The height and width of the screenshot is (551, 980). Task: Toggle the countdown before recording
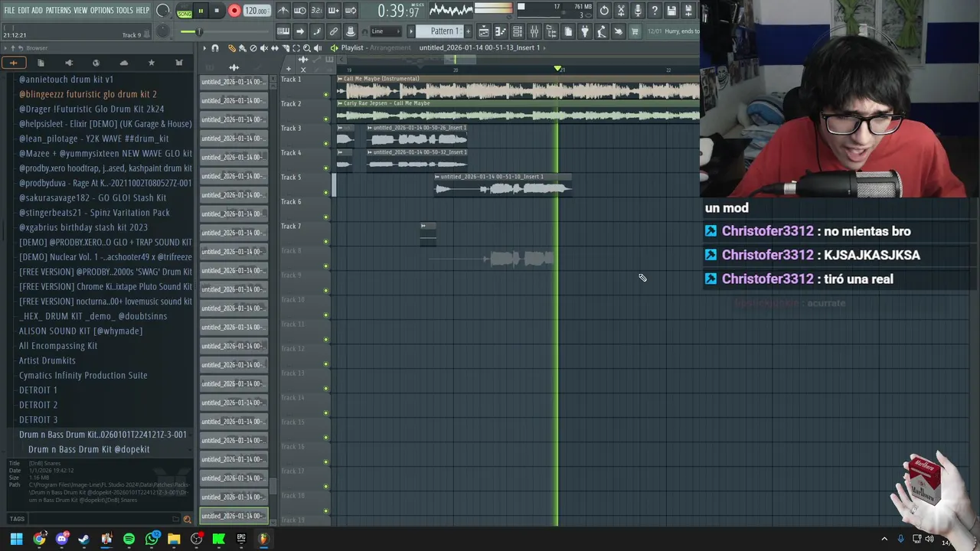[x=316, y=11]
